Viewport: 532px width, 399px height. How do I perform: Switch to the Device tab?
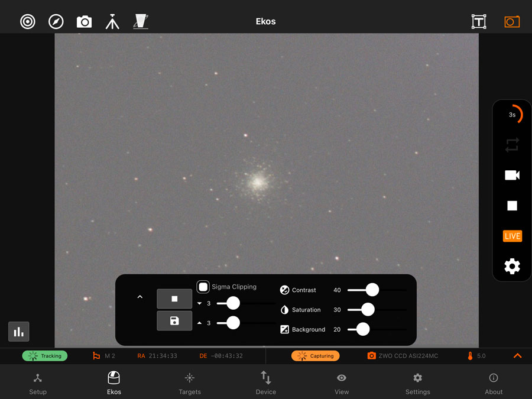tap(265, 384)
